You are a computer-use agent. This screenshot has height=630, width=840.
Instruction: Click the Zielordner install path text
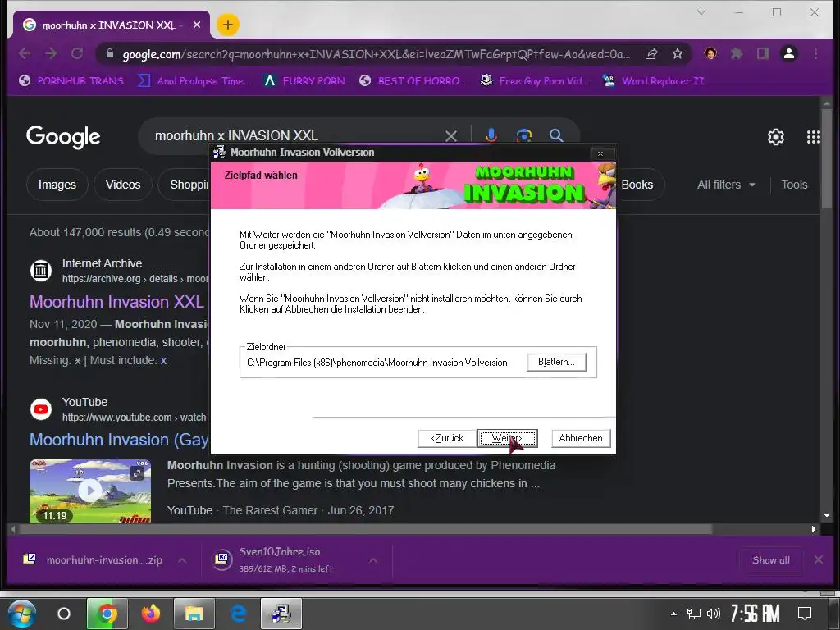(377, 363)
